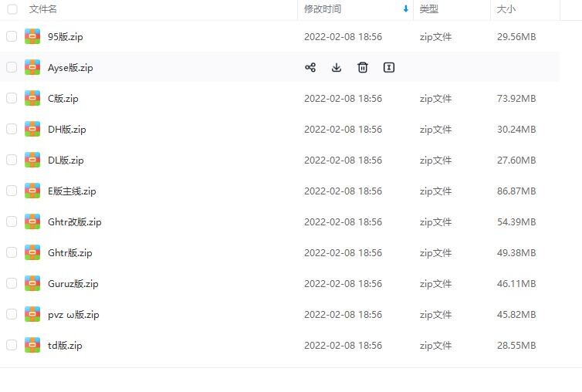This screenshot has width=582, height=392.
Task: Click the 30.24MB size value
Action: [x=516, y=129]
